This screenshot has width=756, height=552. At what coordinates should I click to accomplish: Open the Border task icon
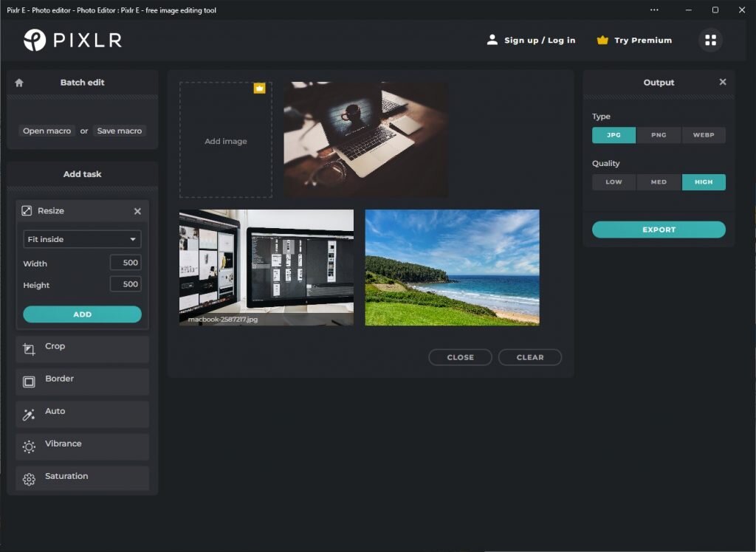point(27,382)
